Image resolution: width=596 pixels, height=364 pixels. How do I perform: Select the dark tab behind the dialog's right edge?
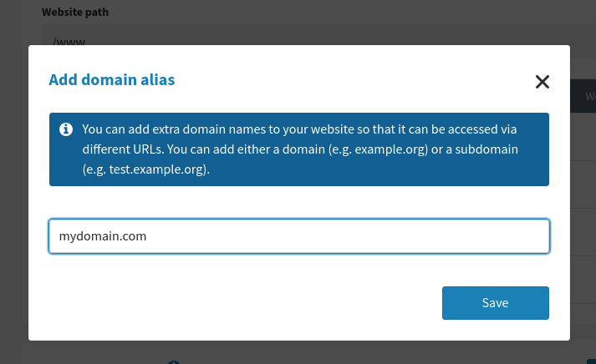583,96
